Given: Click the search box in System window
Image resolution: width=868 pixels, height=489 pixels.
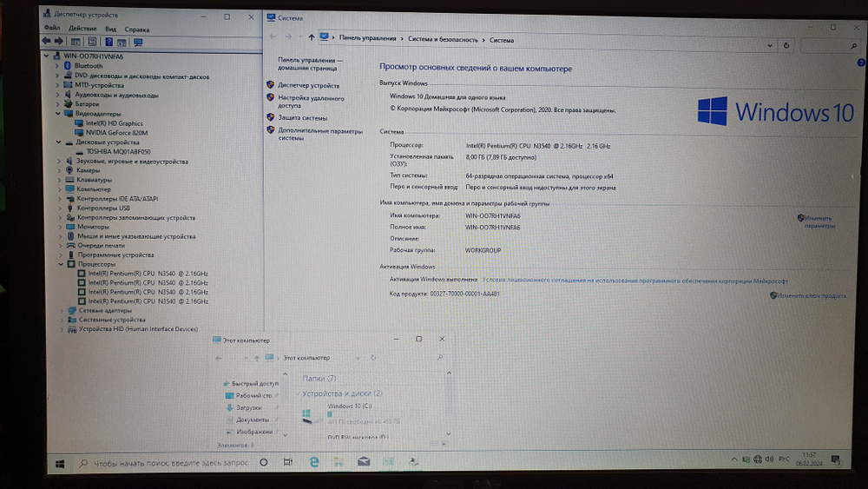Looking at the screenshot, I should [830, 47].
